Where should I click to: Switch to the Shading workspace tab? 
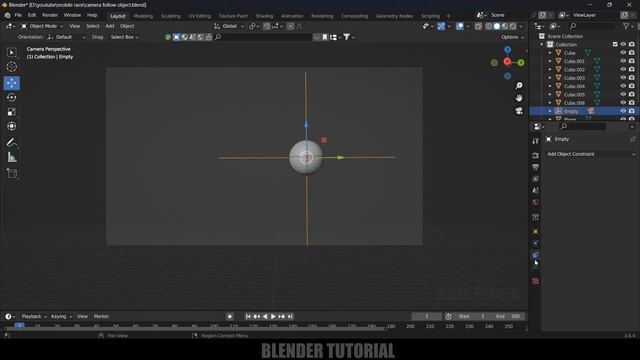coord(264,16)
